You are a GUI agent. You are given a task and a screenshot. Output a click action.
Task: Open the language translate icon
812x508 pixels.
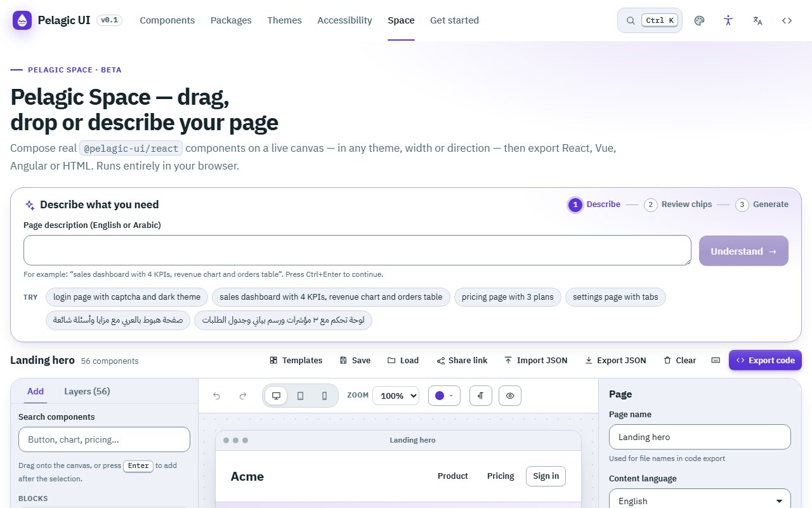tap(757, 20)
